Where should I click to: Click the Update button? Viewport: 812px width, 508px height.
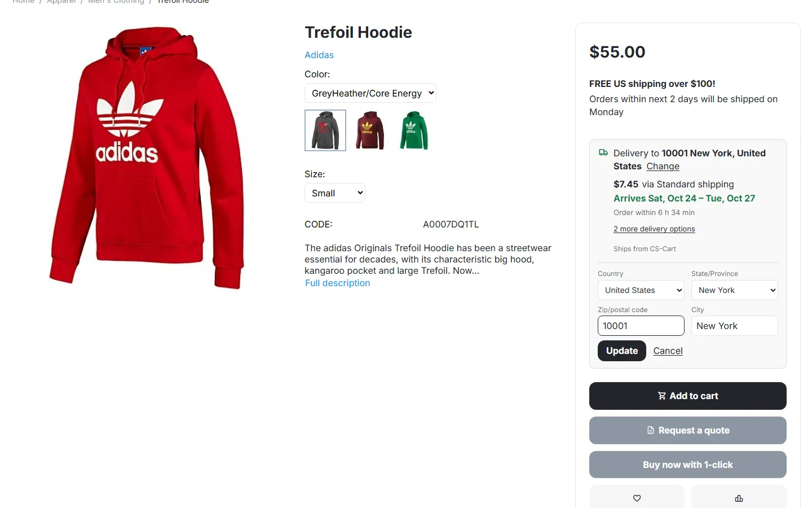622,351
